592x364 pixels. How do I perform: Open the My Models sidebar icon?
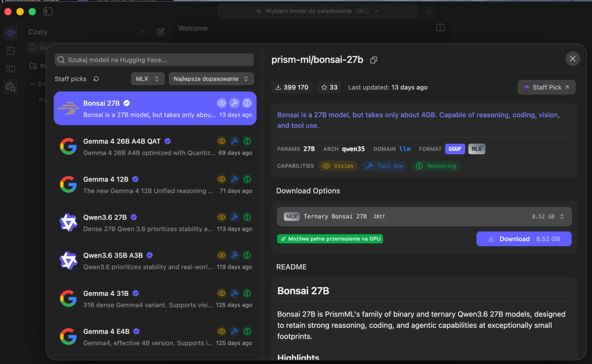coord(10,69)
